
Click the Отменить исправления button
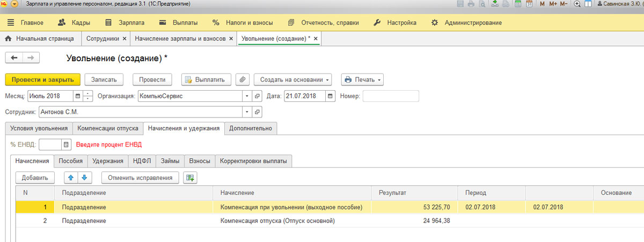[x=140, y=178]
